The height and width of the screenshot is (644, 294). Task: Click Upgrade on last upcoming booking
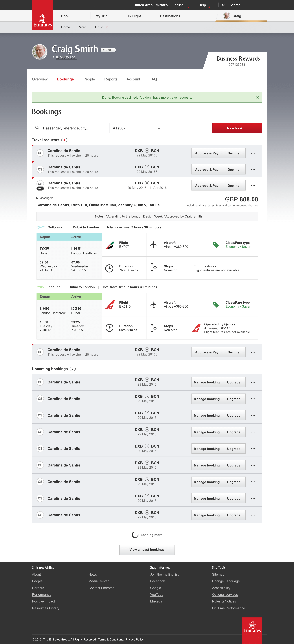click(233, 515)
